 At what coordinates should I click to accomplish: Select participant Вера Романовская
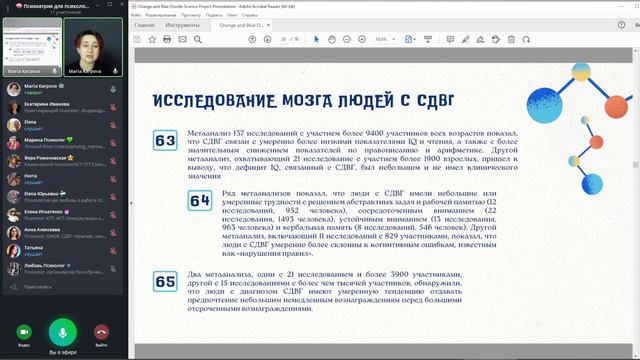pyautogui.click(x=62, y=161)
